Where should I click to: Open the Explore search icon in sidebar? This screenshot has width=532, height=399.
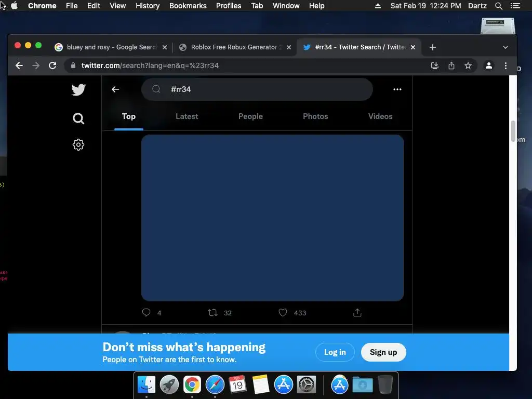click(78, 118)
